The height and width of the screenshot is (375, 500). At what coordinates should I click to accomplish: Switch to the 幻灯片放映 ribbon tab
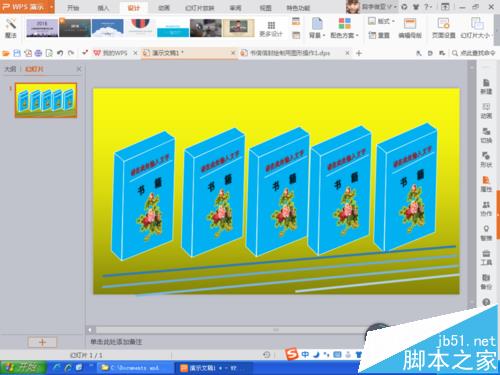(199, 8)
